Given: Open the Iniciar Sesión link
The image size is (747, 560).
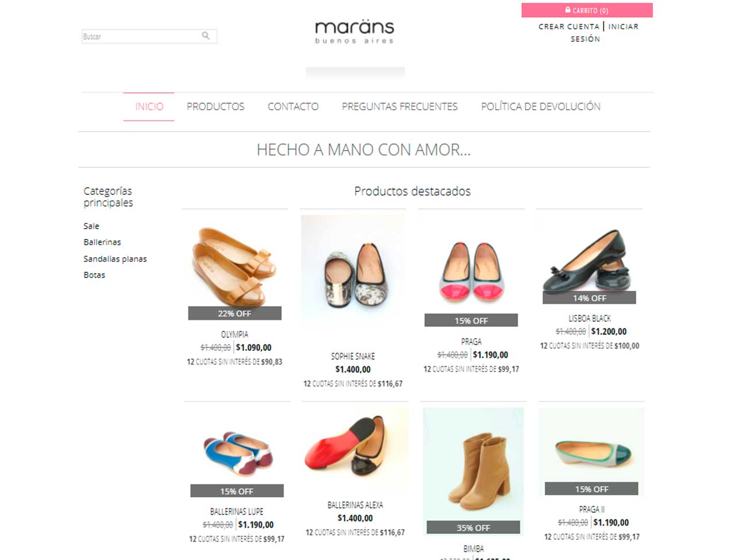Looking at the screenshot, I should (604, 33).
